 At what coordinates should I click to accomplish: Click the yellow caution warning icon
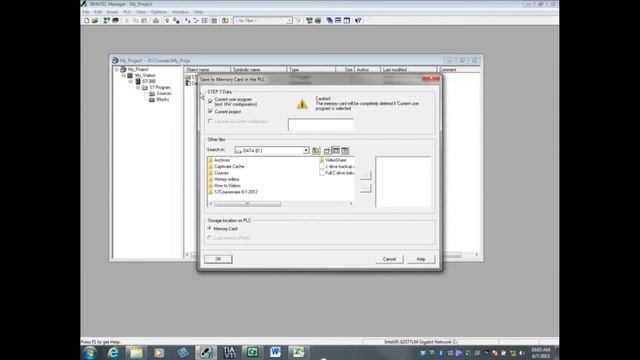pyautogui.click(x=302, y=104)
